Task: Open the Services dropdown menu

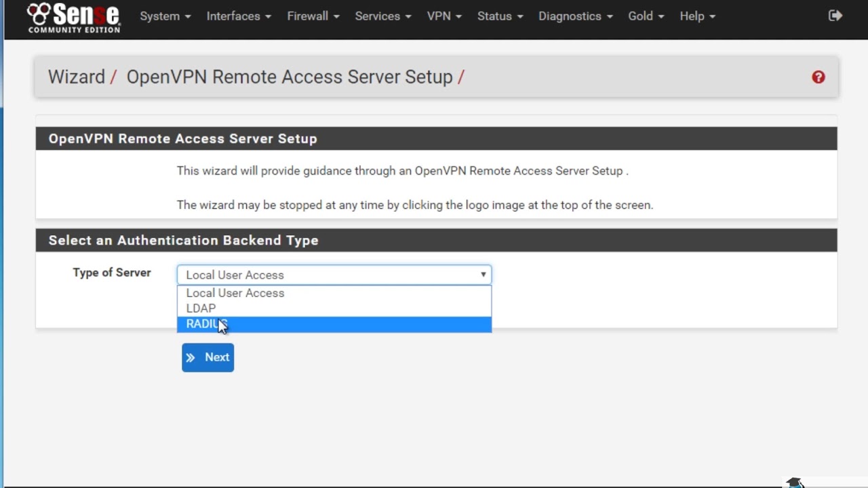Action: tap(382, 16)
